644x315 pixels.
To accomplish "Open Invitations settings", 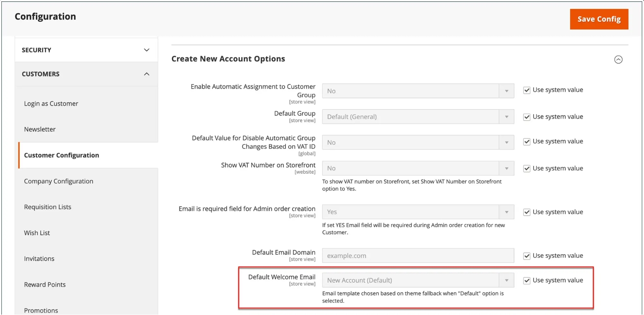I will [39, 259].
